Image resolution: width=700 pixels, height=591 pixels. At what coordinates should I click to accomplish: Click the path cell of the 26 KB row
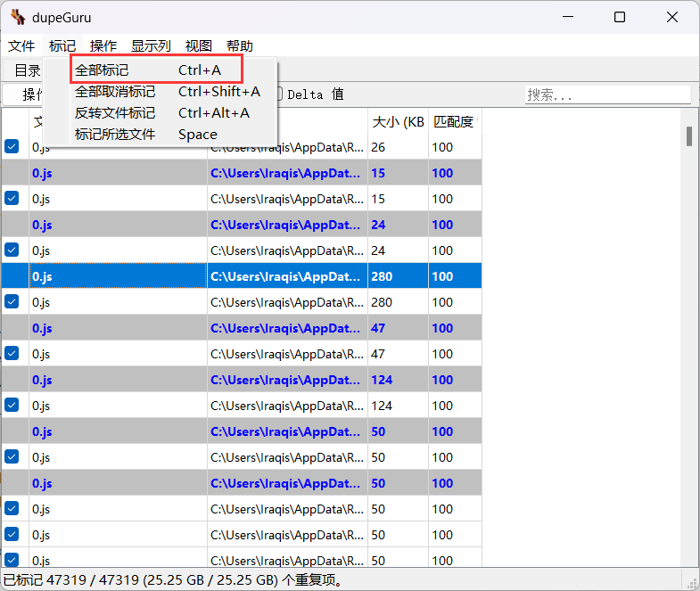coord(287,148)
